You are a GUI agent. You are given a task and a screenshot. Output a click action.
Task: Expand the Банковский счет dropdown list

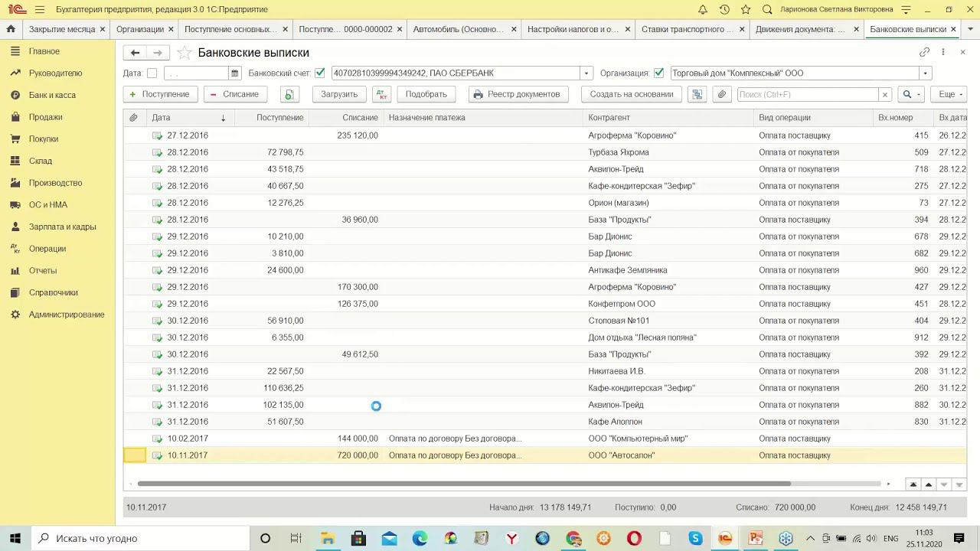pos(586,73)
